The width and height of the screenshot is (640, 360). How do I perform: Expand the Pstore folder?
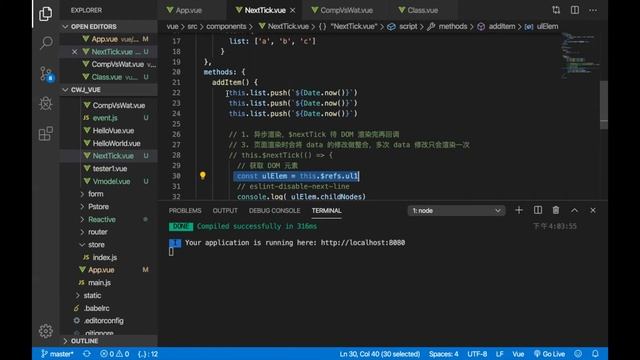tap(109, 207)
